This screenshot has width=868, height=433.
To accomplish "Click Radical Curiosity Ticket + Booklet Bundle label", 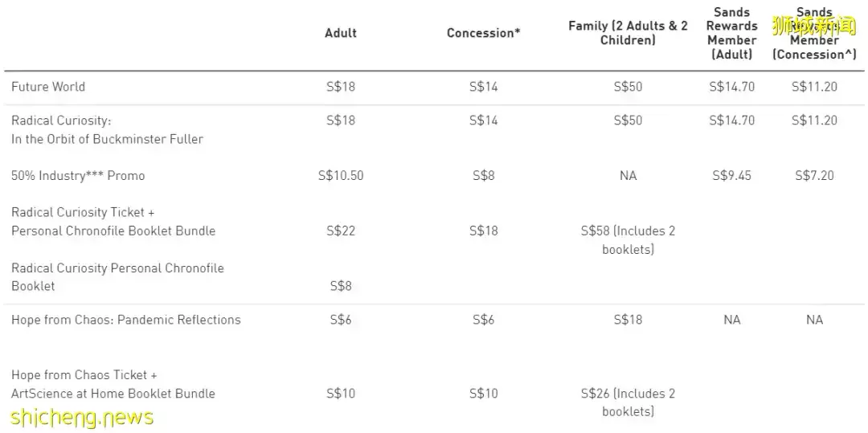I will click(113, 222).
